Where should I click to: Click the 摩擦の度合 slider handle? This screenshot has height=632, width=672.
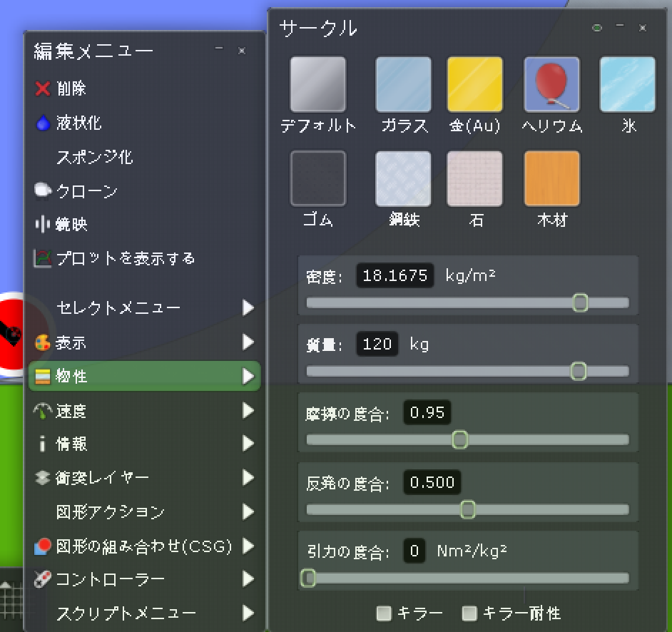coord(460,439)
